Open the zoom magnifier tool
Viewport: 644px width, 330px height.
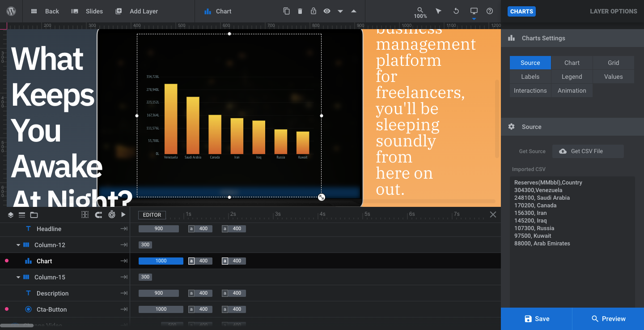[420, 10]
